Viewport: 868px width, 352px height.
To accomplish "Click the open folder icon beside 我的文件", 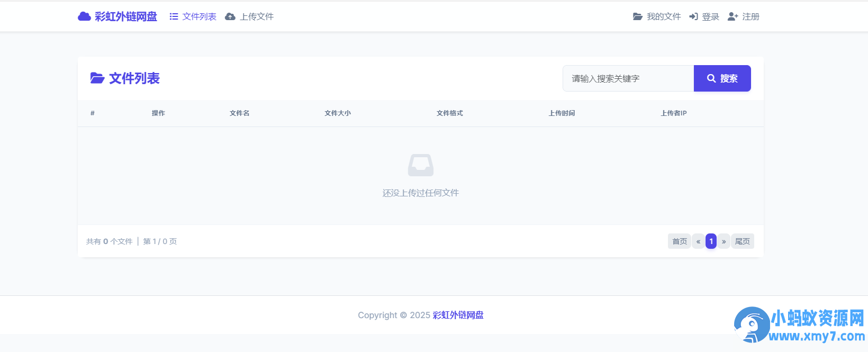I will pyautogui.click(x=638, y=16).
